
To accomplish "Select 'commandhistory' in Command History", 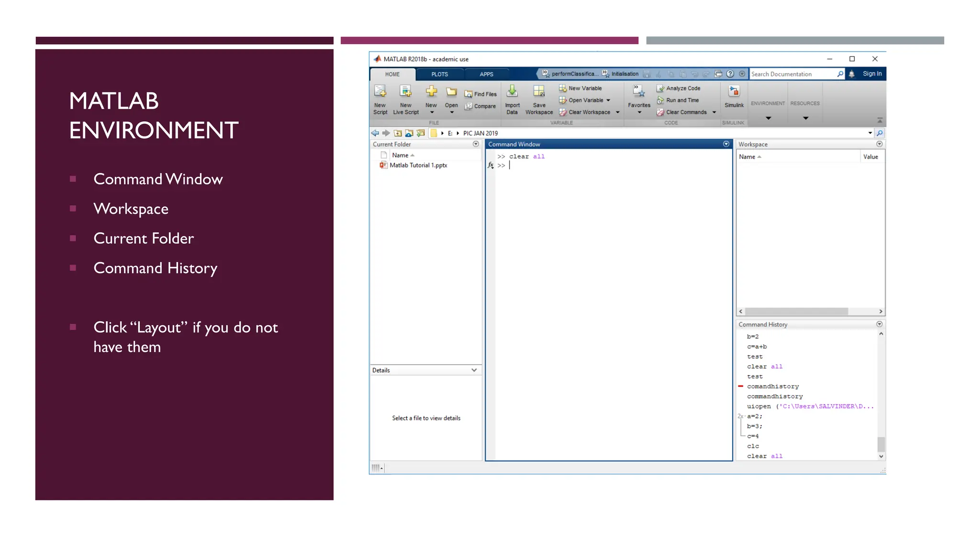I will click(x=775, y=397).
